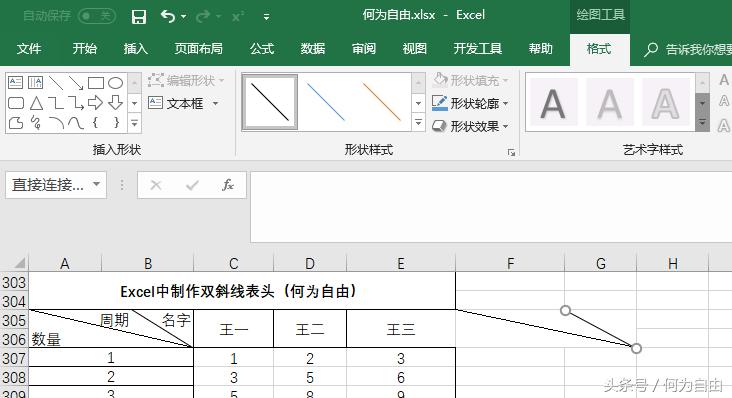This screenshot has width=732, height=398.
Task: Click the cell containing 王二
Action: [310, 329]
